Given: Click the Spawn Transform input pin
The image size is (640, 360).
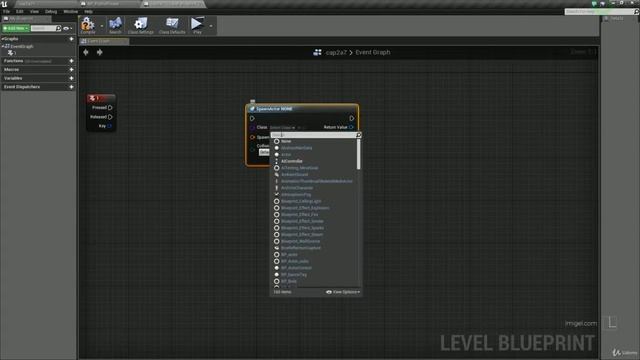Looking at the screenshot, I should pos(252,137).
